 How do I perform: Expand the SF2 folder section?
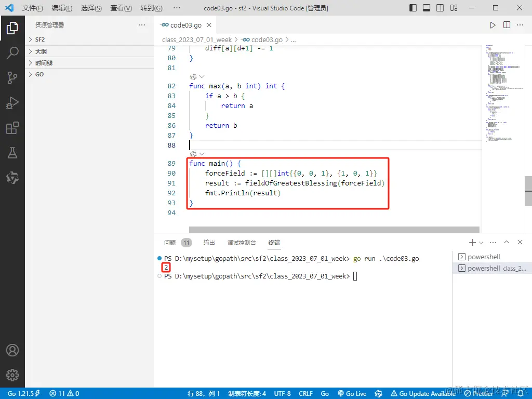[89, 39]
